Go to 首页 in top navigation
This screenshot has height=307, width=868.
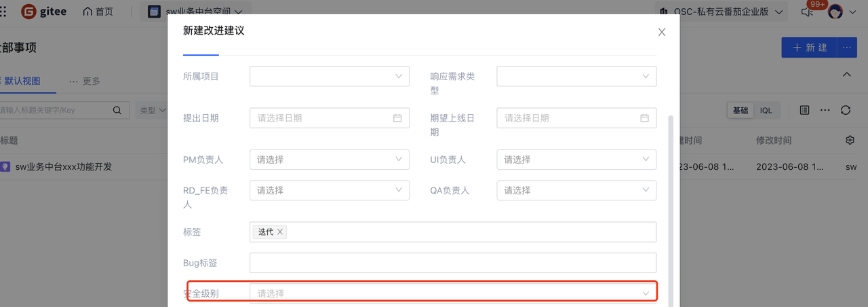[x=98, y=12]
